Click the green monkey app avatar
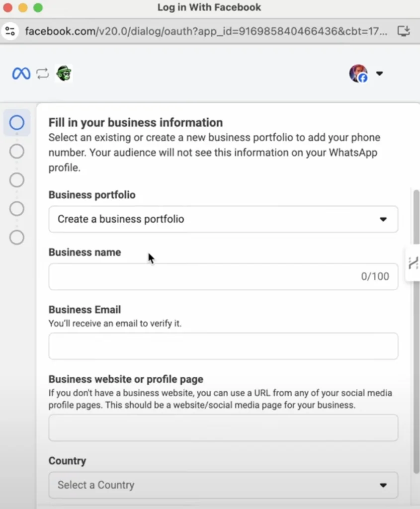 tap(64, 74)
